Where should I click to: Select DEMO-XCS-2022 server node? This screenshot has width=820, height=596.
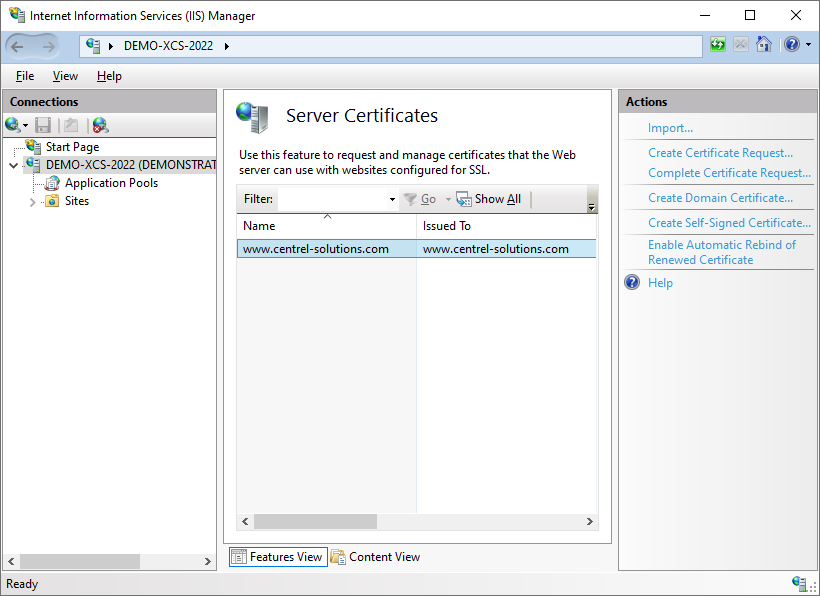[x=131, y=165]
